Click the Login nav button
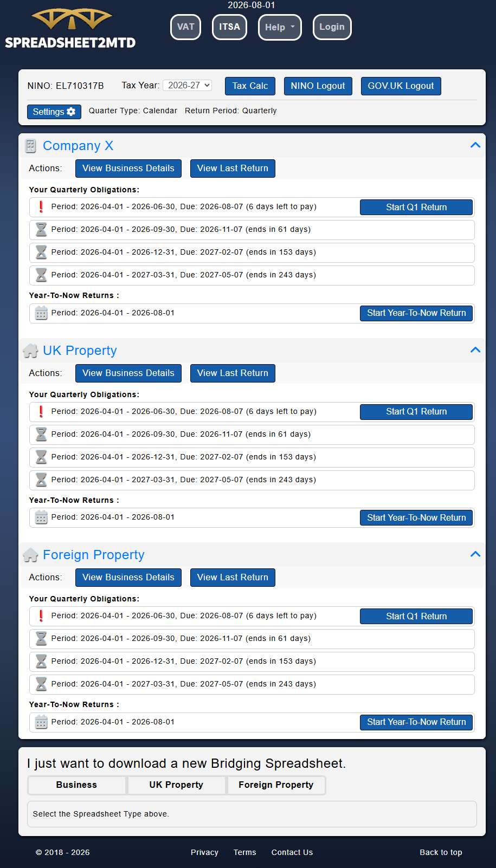 pos(332,27)
